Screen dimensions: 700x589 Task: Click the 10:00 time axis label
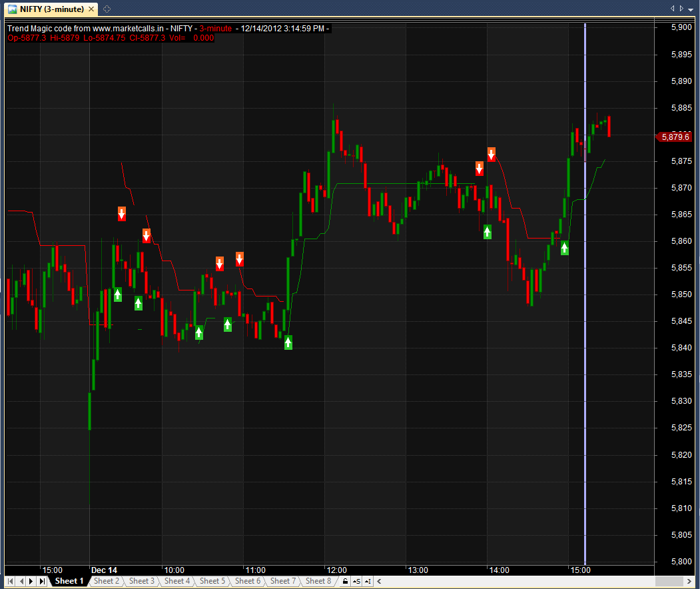(x=174, y=570)
